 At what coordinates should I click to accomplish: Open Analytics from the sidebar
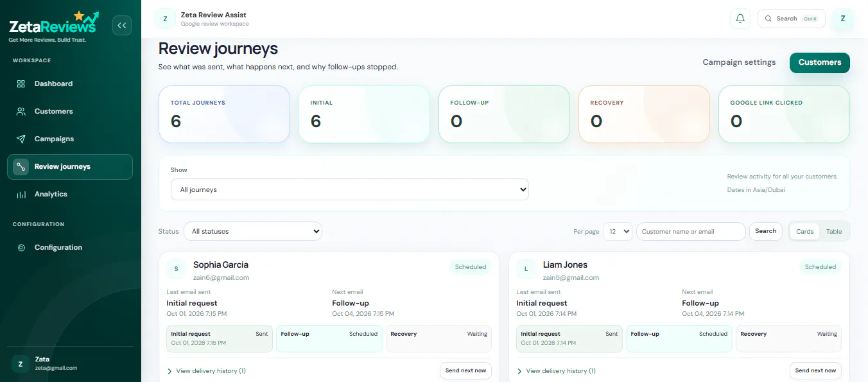[x=70, y=195]
